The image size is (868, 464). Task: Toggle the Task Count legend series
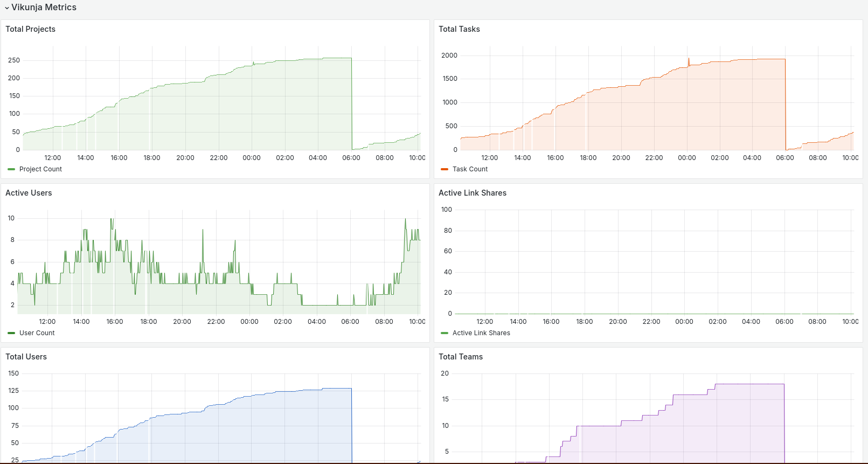tap(470, 169)
